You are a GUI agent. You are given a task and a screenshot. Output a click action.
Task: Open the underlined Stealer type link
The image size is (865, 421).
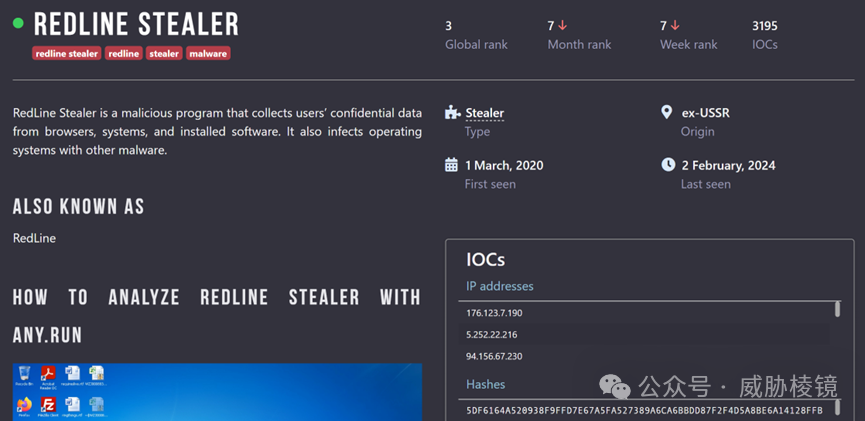click(484, 113)
